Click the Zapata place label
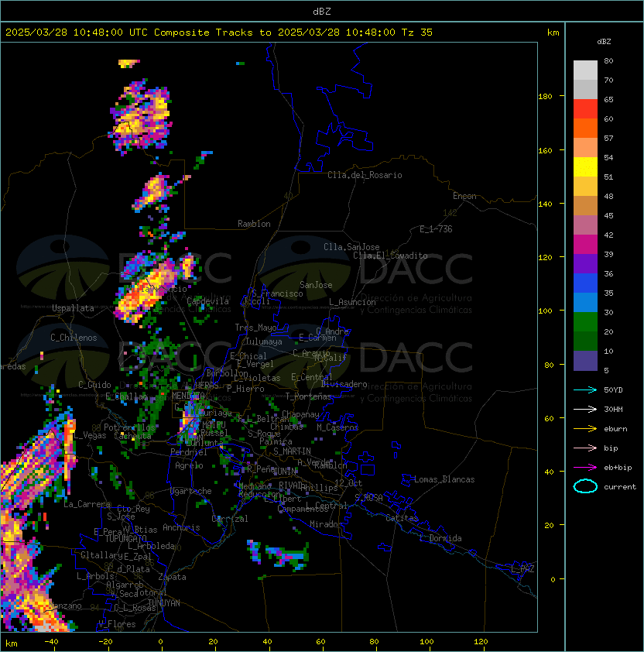Screen dimensions: 644x652 pos(172,577)
